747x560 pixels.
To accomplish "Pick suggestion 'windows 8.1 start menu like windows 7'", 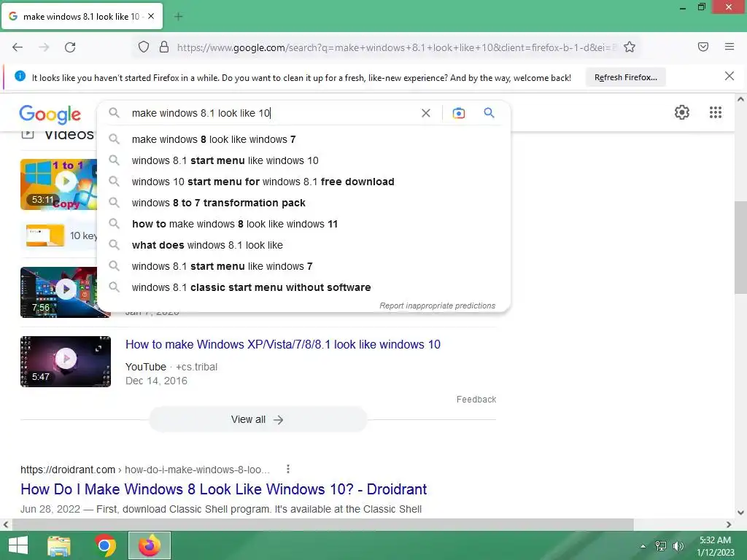I will [303, 266].
